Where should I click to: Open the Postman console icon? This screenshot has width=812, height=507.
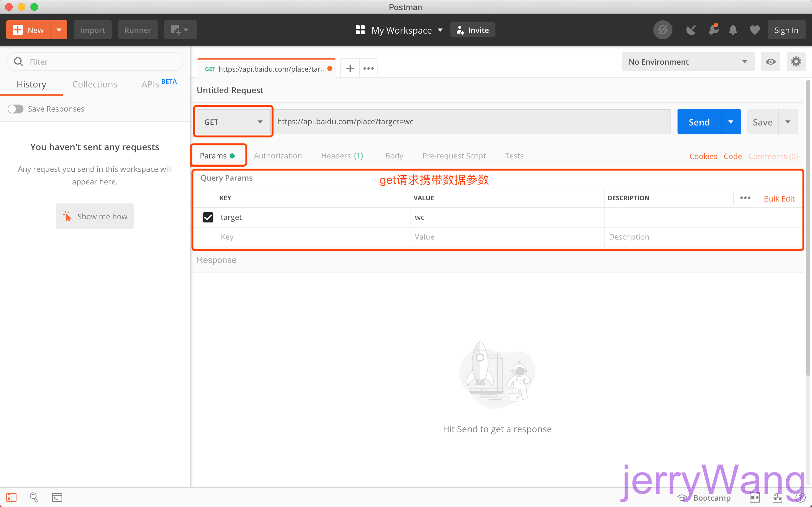click(x=57, y=497)
